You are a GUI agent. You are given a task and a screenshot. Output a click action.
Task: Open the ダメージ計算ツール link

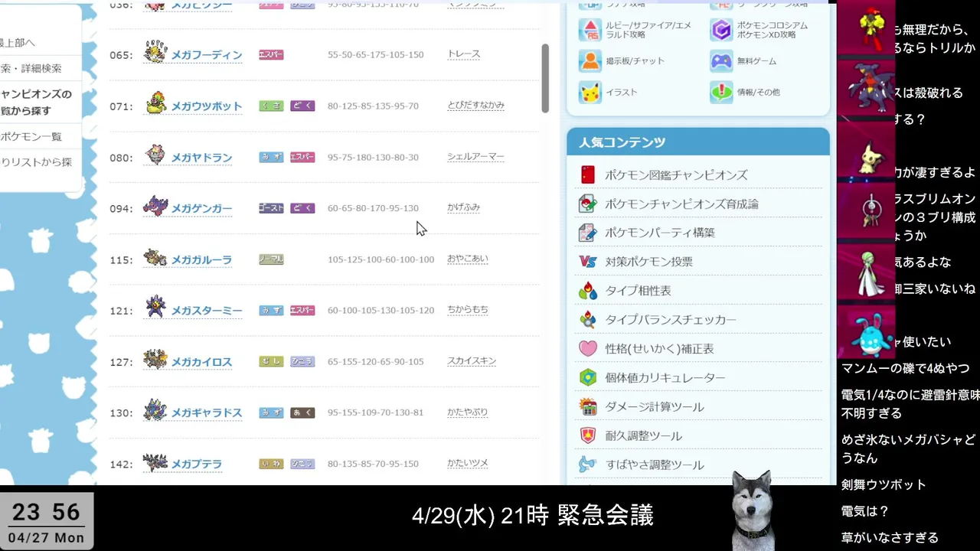(655, 407)
